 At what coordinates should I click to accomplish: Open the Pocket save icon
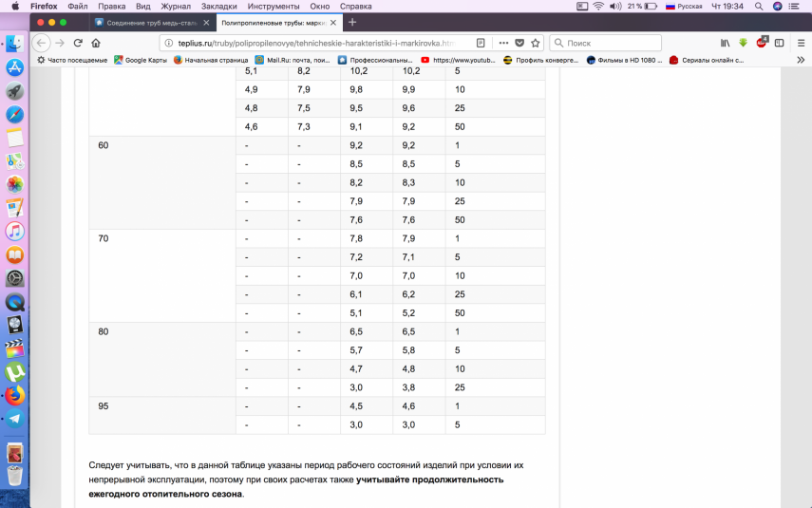519,43
